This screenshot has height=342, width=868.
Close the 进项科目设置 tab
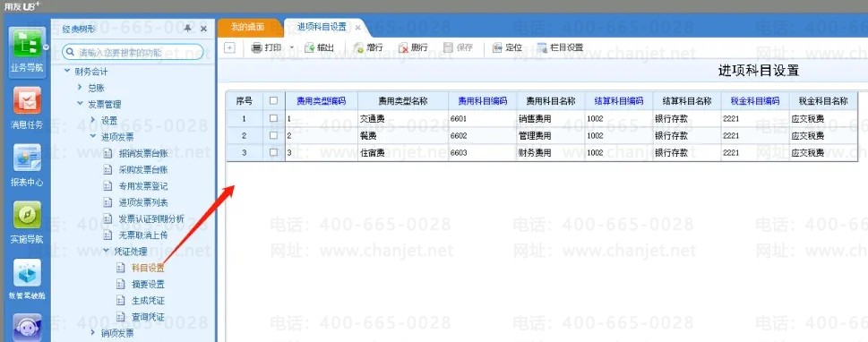tap(357, 27)
